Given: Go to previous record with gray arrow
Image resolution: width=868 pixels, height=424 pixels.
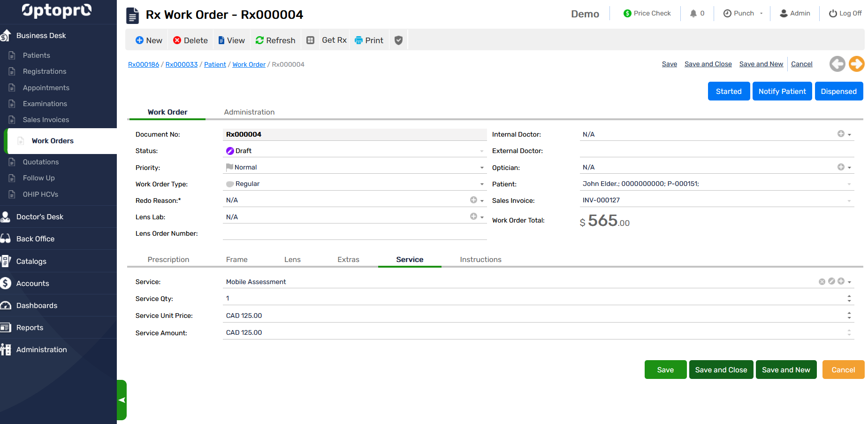Looking at the screenshot, I should pyautogui.click(x=837, y=64).
